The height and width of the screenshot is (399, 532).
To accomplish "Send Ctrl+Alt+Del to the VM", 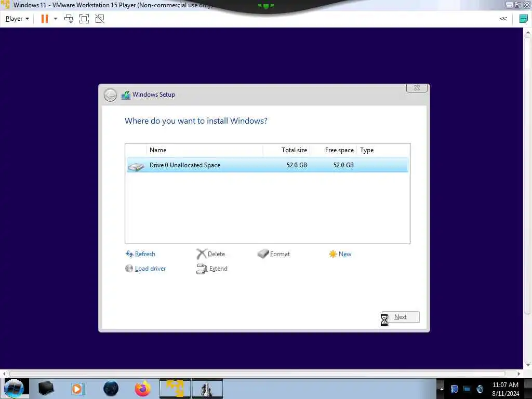I will coord(69,19).
